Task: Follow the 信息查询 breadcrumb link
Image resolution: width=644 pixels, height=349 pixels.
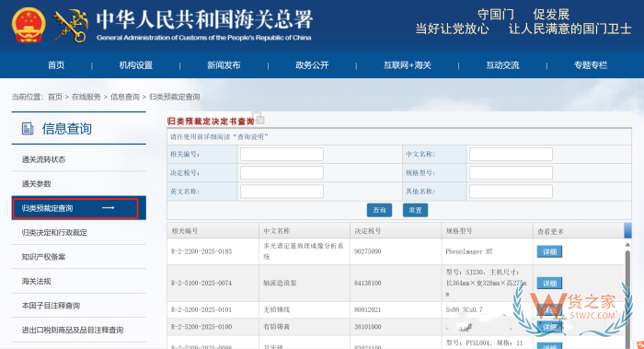Action: pyautogui.click(x=125, y=97)
